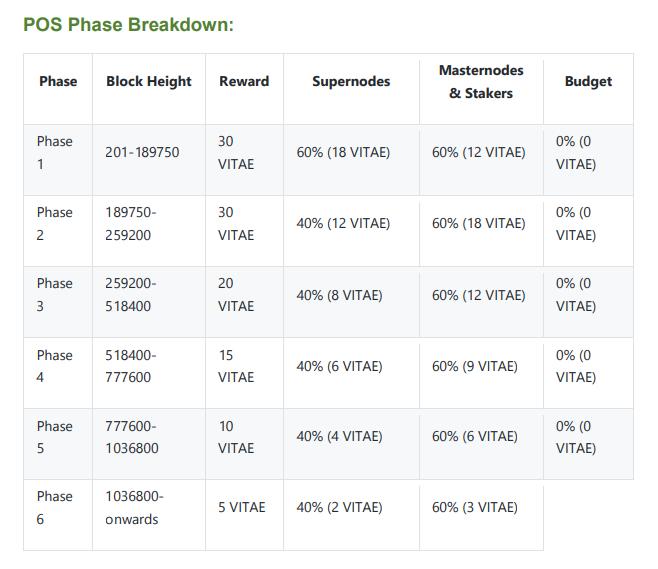Viewport: 658px width, 569px height.
Task: Select the Phase column header
Action: click(58, 81)
